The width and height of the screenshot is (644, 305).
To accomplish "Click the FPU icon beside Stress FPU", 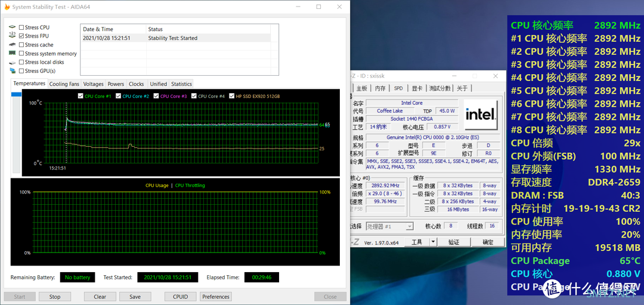I will pyautogui.click(x=13, y=36).
